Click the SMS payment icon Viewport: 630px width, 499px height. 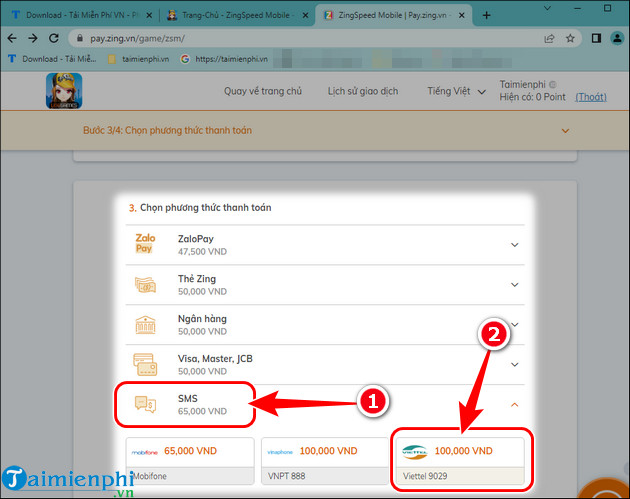145,404
